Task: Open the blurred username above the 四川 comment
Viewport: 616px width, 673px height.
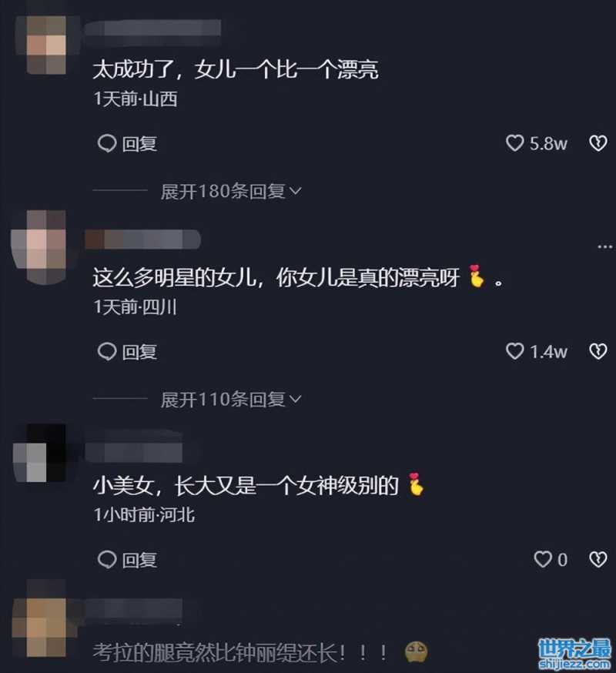Action: pyautogui.click(x=142, y=239)
